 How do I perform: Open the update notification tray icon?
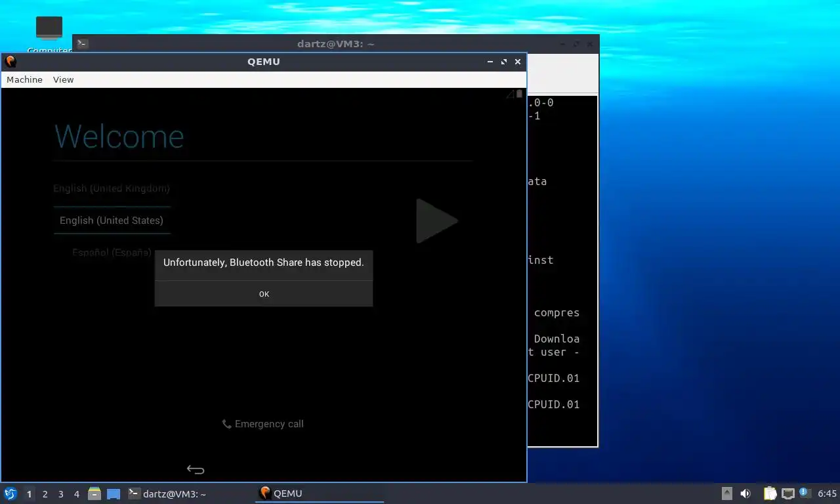pyautogui.click(x=805, y=493)
